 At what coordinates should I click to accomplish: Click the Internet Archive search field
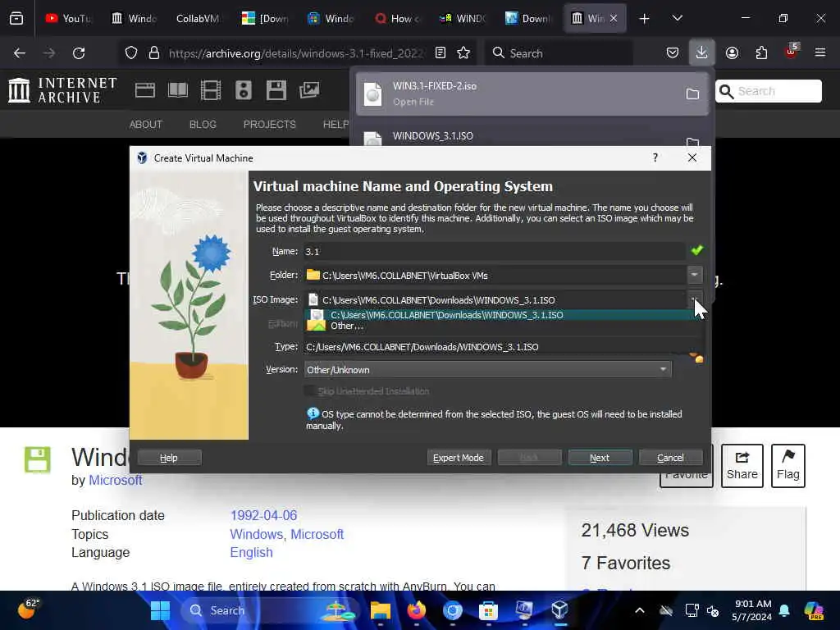pos(768,91)
